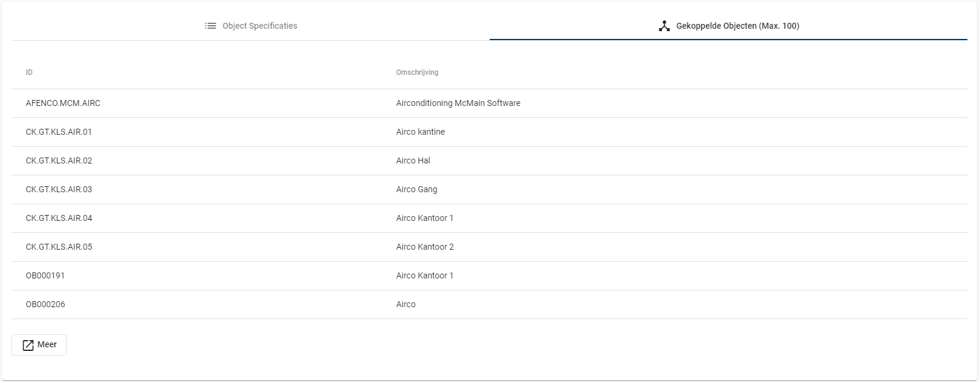Select the OB000206 row ID

(x=45, y=304)
